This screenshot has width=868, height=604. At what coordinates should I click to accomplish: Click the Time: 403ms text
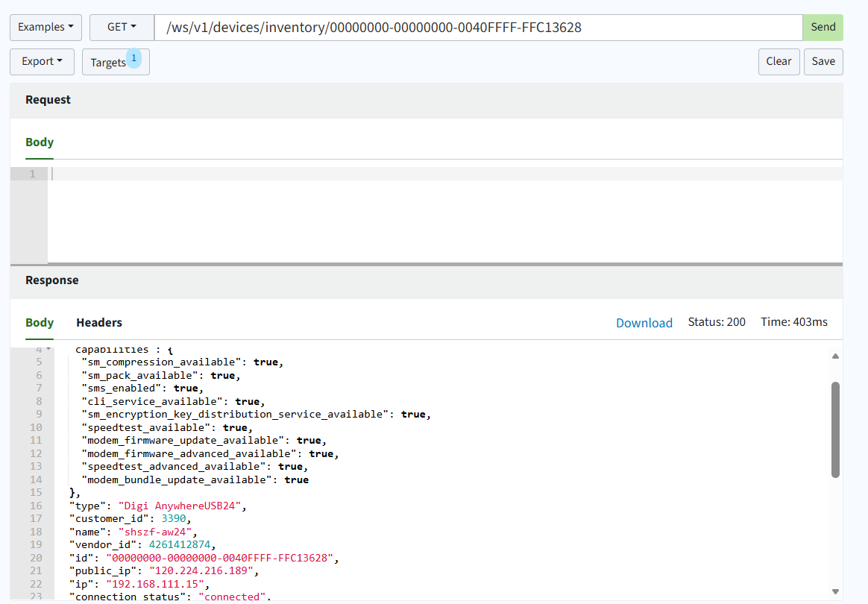click(x=794, y=322)
